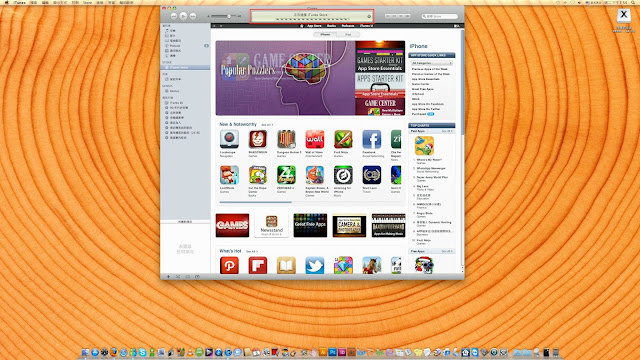
Task: Open the iTunes U tab in navigation bar
Action: [x=366, y=26]
